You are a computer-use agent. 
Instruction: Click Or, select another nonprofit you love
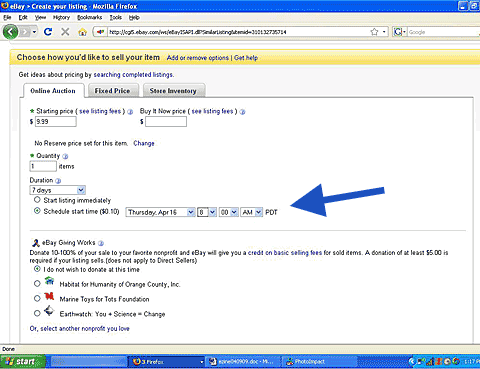coord(80,329)
